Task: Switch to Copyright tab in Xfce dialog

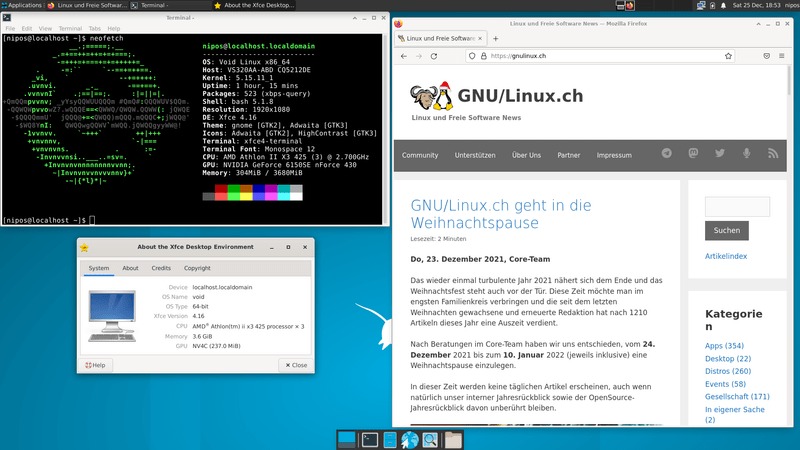Action: pos(197,268)
